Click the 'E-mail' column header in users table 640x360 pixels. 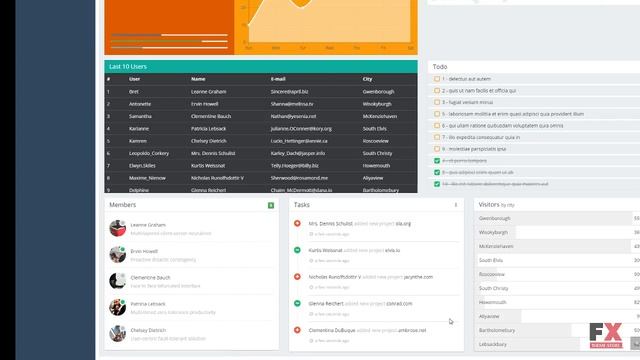[278, 79]
